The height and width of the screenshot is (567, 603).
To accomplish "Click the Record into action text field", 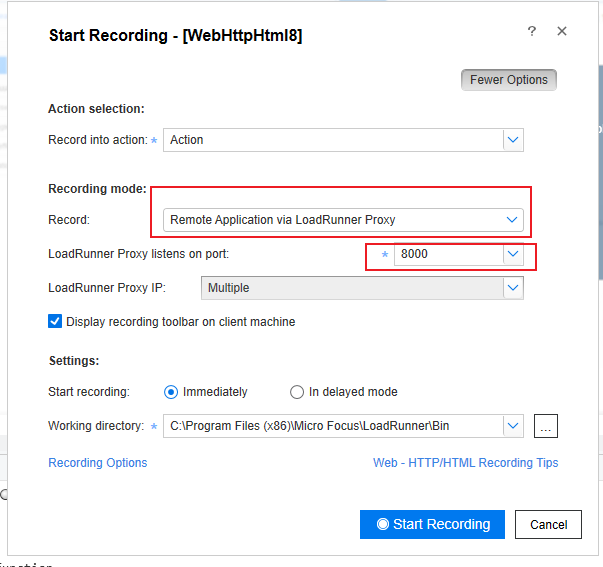I will click(332, 140).
